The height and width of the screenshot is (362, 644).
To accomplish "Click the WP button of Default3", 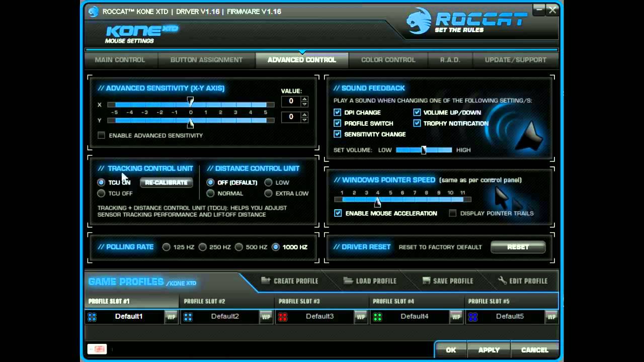I will 361,317.
